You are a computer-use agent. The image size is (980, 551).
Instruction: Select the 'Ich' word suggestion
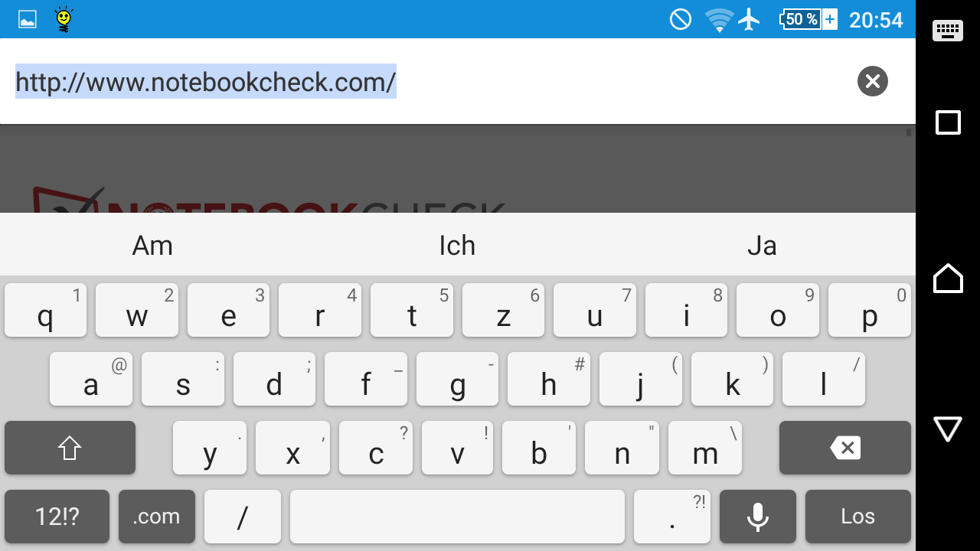tap(457, 246)
